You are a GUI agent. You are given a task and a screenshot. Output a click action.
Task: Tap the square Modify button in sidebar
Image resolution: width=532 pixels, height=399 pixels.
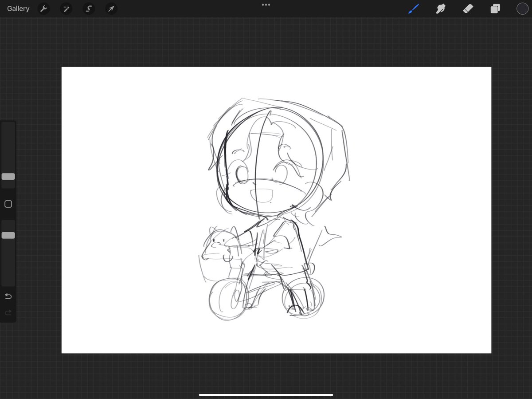(x=8, y=204)
